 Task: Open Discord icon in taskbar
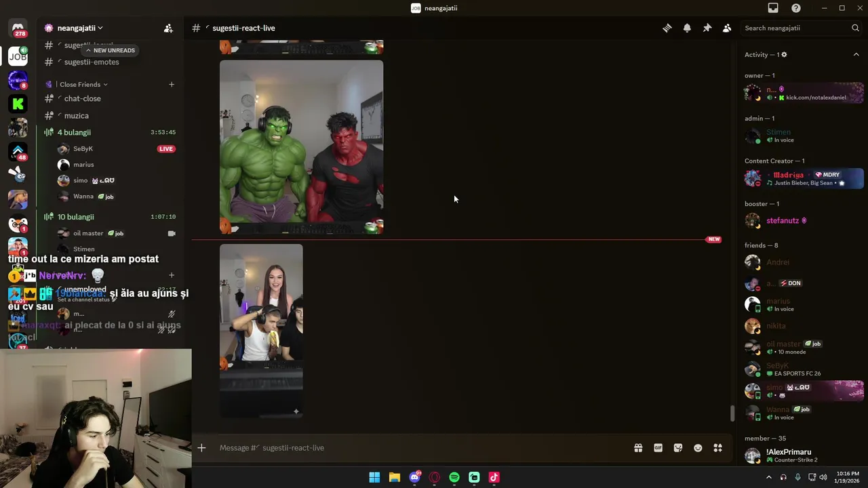(414, 477)
